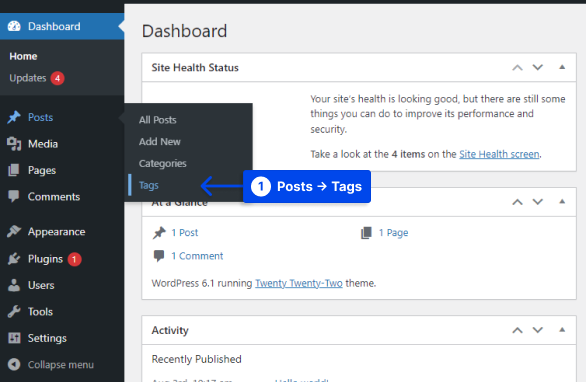Open the Site Health screen link

(x=499, y=154)
